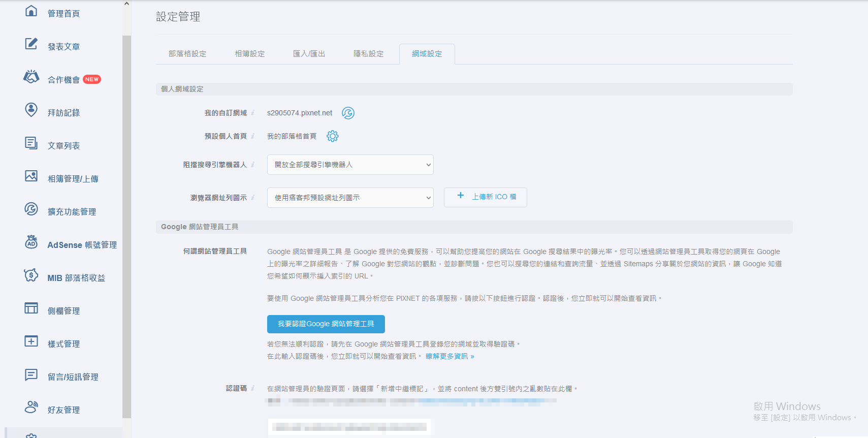Viewport: 868px width, 438px height.
Task: Click the MIB 部落格收益 piggy bank icon
Action: pos(31,275)
